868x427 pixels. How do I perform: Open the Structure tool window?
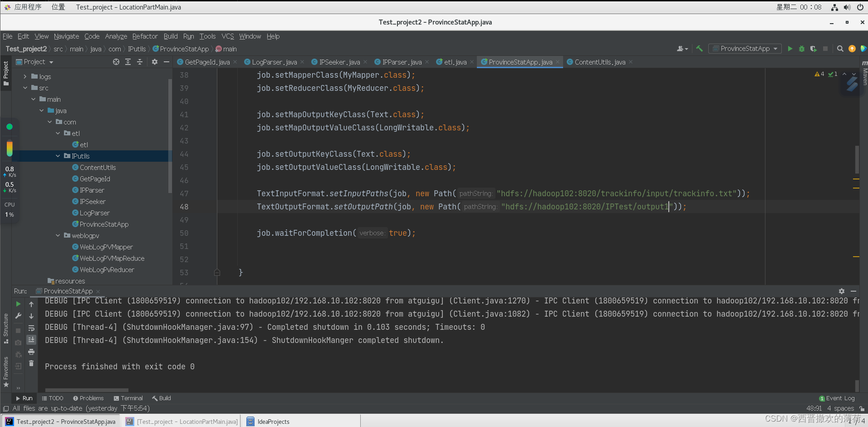tap(6, 328)
